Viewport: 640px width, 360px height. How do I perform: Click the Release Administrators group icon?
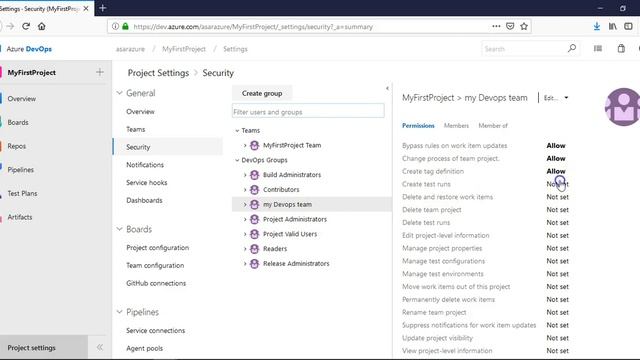pos(254,264)
